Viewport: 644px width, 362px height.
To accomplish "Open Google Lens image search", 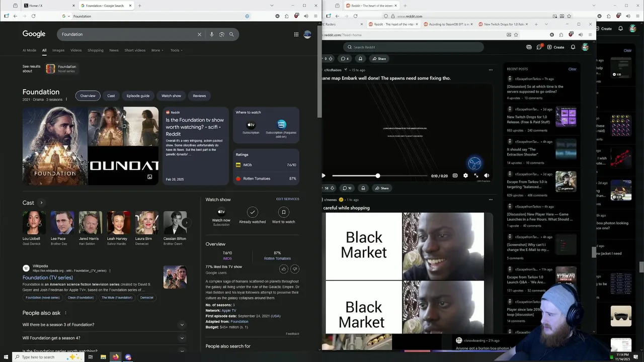I will click(221, 34).
